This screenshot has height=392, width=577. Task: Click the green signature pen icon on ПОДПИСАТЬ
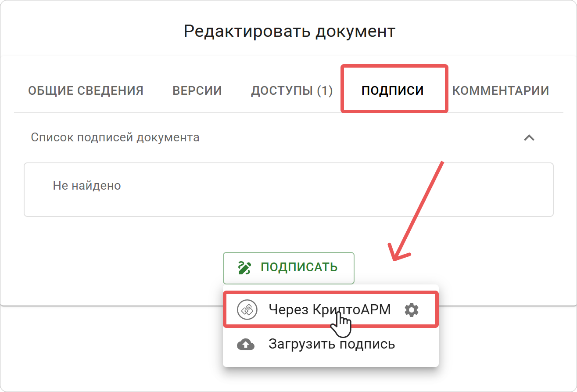(244, 268)
